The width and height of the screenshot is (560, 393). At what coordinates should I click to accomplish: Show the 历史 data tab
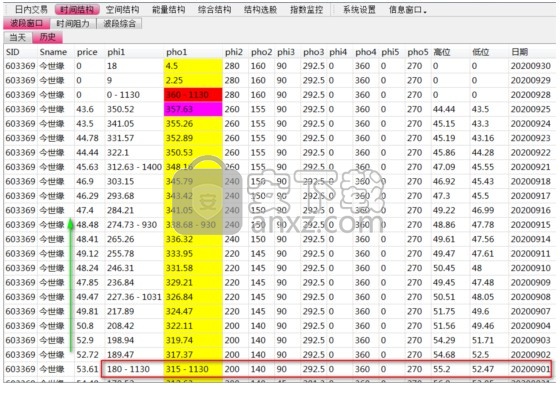click(x=48, y=37)
